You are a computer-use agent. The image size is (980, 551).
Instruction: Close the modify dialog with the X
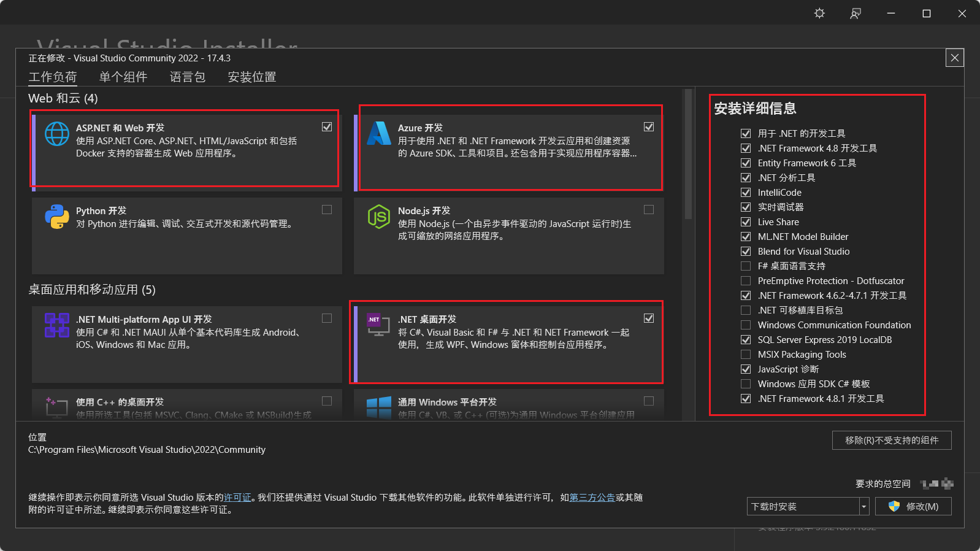[955, 58]
